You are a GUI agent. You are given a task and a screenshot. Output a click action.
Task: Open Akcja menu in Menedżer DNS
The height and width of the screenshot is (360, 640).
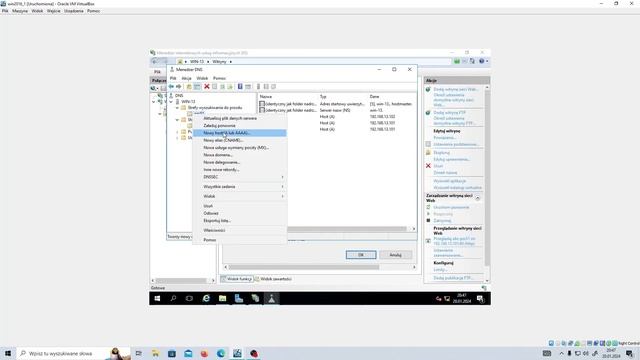pos(186,78)
